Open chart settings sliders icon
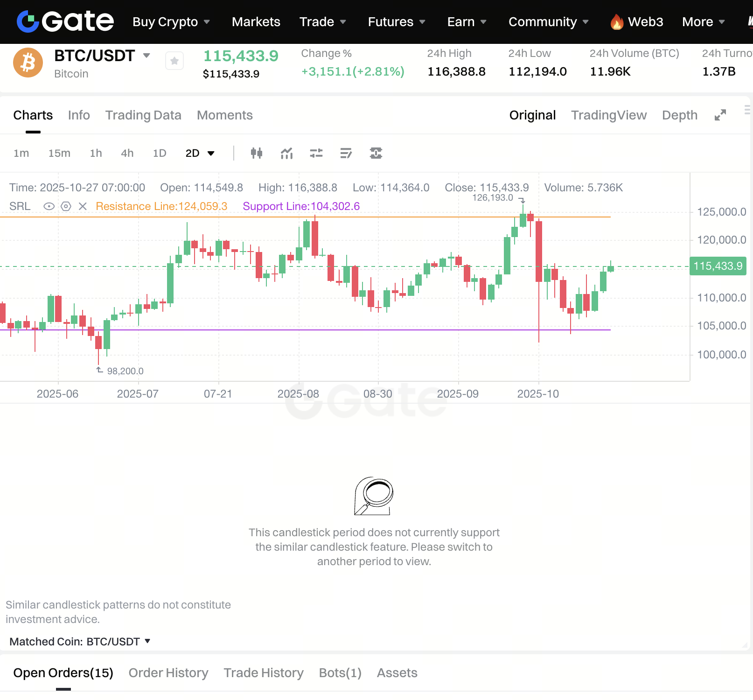The width and height of the screenshot is (753, 700). pyautogui.click(x=316, y=153)
